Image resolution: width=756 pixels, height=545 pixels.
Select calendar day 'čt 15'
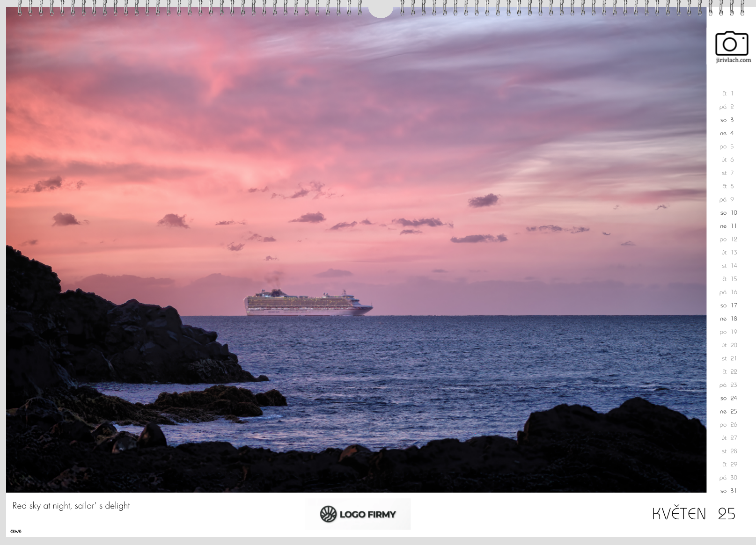click(x=729, y=279)
